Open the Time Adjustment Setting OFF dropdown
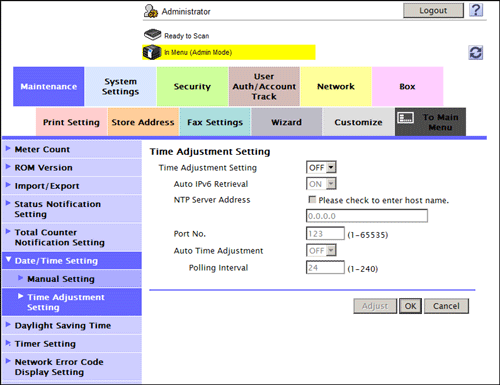This screenshot has width=500, height=385. tap(321, 167)
